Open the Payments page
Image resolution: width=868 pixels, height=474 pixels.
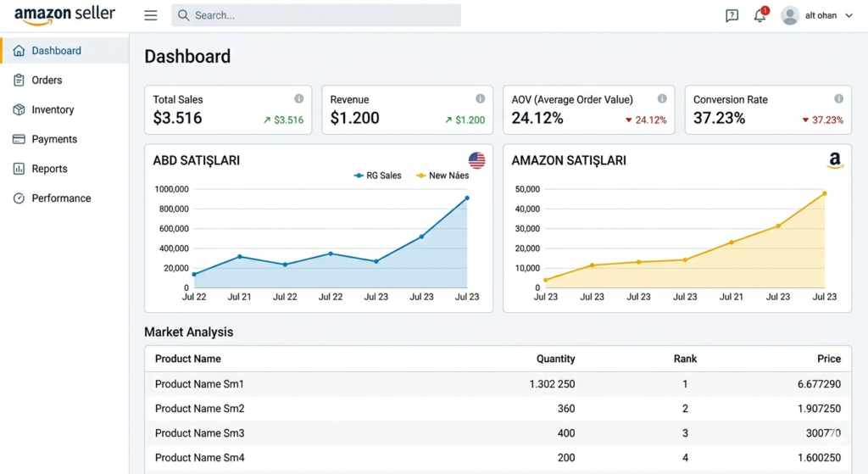[54, 139]
